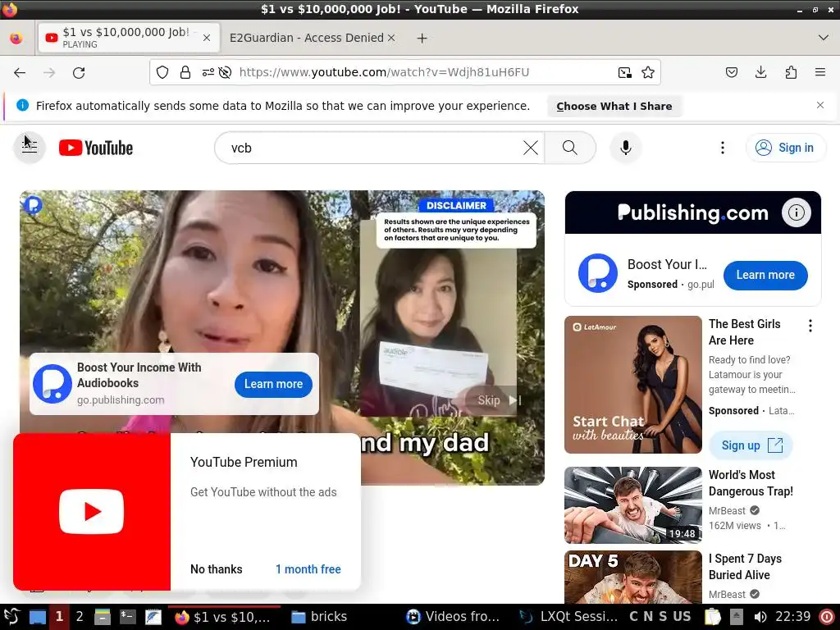Decline Premium with No thanks
840x630 pixels.
click(217, 569)
